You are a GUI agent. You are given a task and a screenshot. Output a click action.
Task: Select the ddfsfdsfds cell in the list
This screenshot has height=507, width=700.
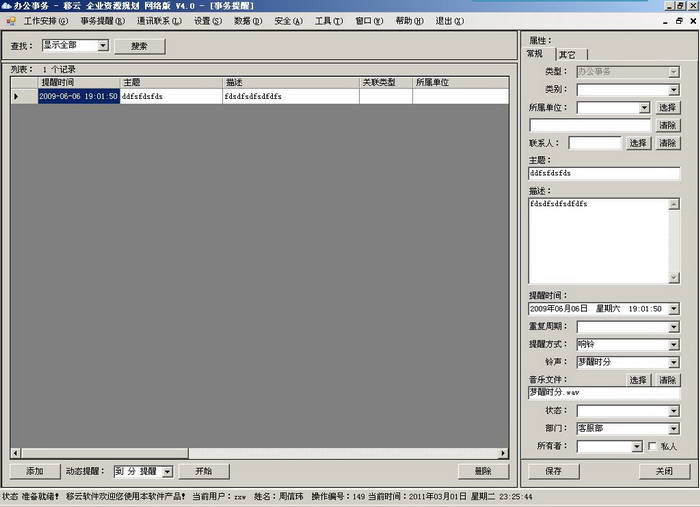[171, 96]
